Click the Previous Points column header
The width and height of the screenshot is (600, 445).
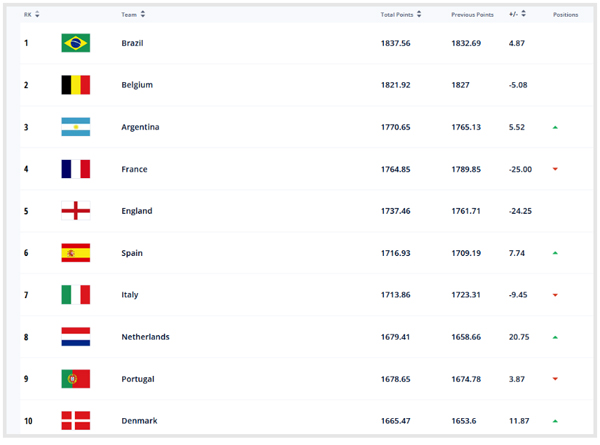pos(472,15)
